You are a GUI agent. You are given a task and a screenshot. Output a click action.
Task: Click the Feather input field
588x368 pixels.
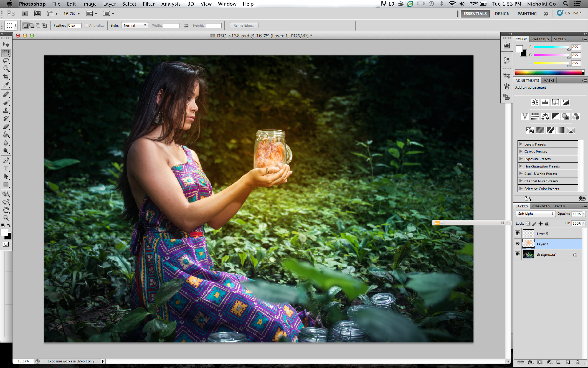click(74, 26)
